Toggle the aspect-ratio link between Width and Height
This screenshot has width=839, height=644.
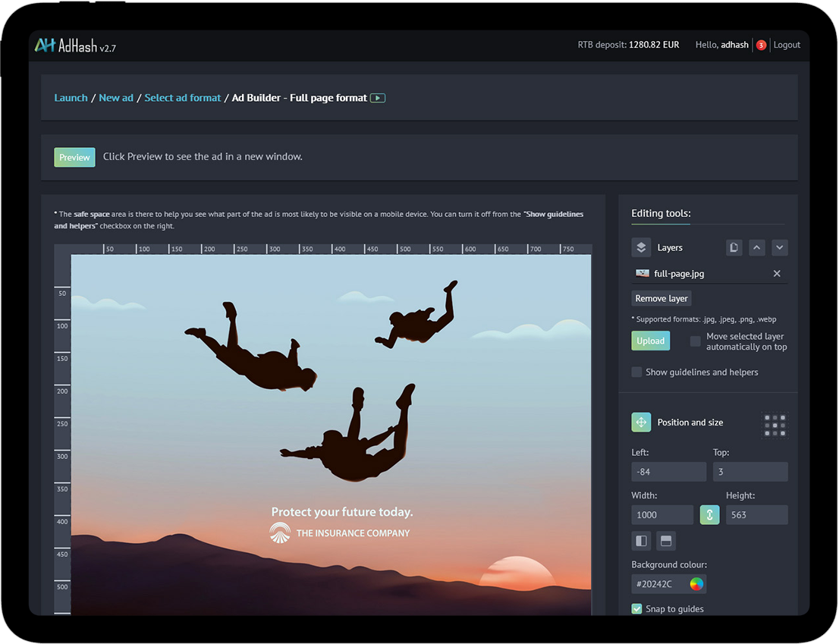pos(709,514)
